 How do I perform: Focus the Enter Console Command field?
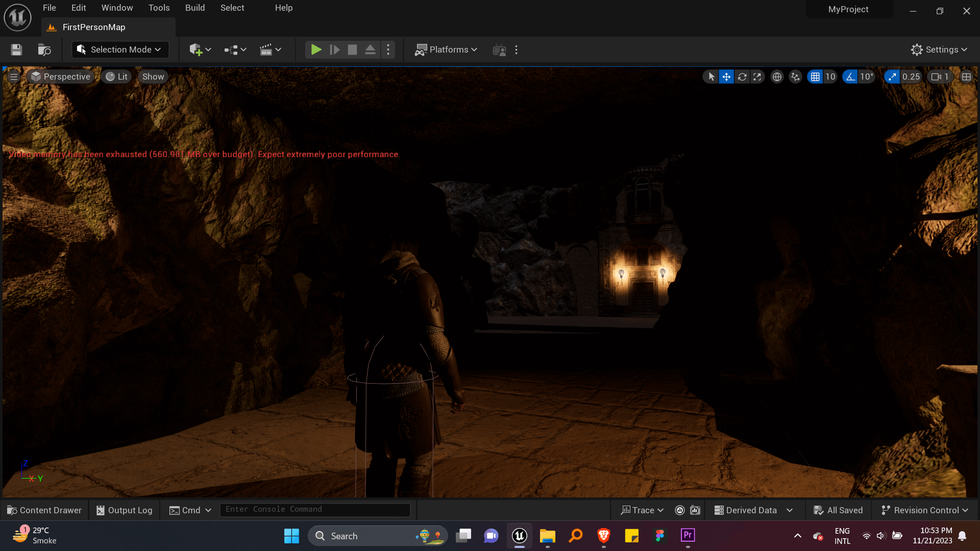[315, 510]
